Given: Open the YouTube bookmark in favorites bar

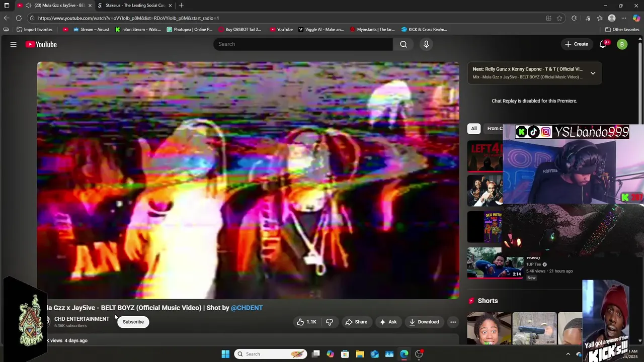Looking at the screenshot, I should pyautogui.click(x=281, y=29).
